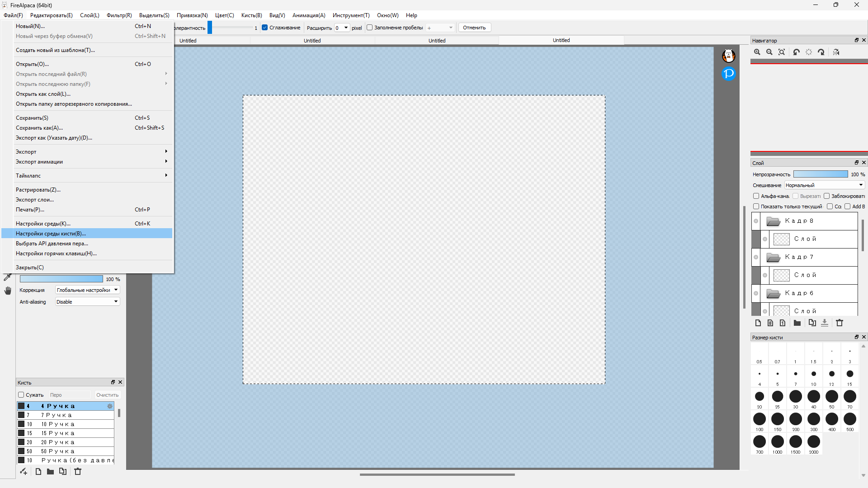Pick brush size 100 preset
The image size is (868, 488).
pyautogui.click(x=759, y=421)
